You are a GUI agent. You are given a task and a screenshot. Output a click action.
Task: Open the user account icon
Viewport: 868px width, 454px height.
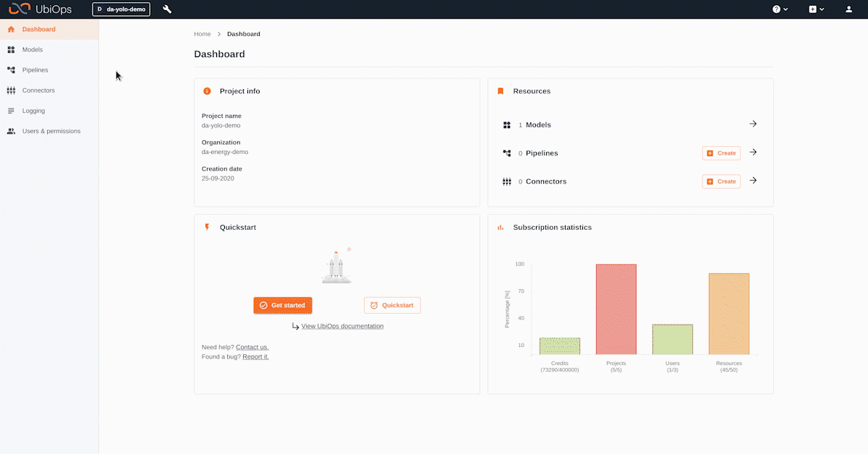click(x=849, y=9)
